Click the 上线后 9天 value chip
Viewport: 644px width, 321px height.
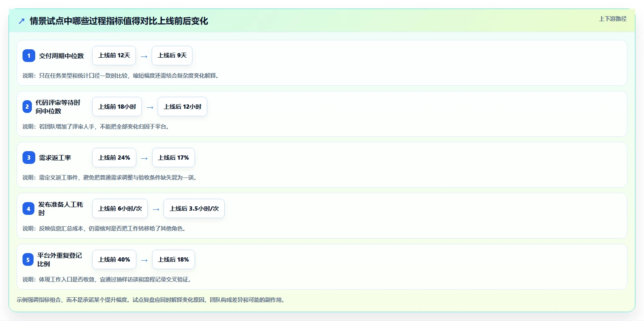172,56
